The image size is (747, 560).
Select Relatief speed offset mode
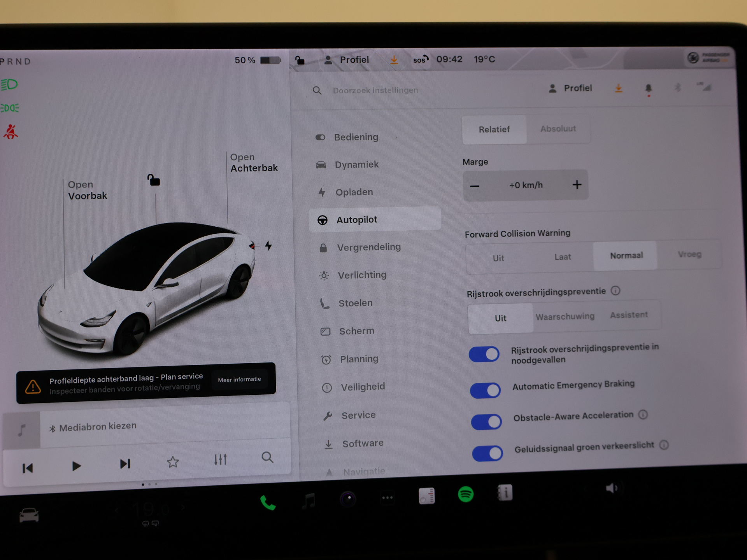[x=494, y=129]
